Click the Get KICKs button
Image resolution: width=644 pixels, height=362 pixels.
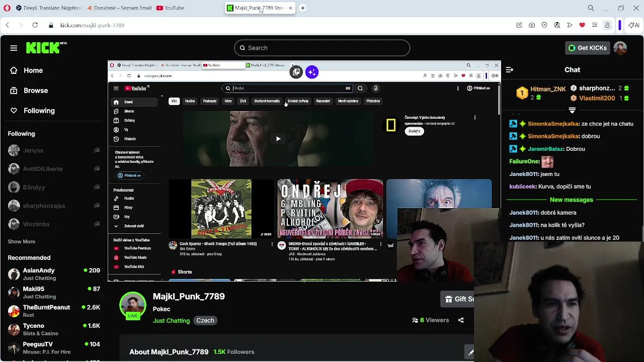[587, 48]
